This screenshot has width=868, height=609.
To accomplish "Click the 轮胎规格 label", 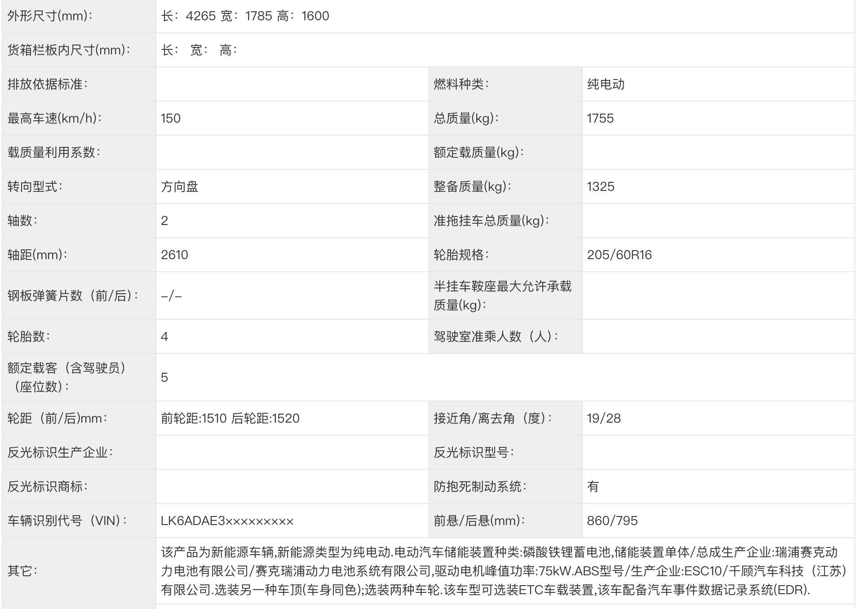I will click(x=461, y=255).
